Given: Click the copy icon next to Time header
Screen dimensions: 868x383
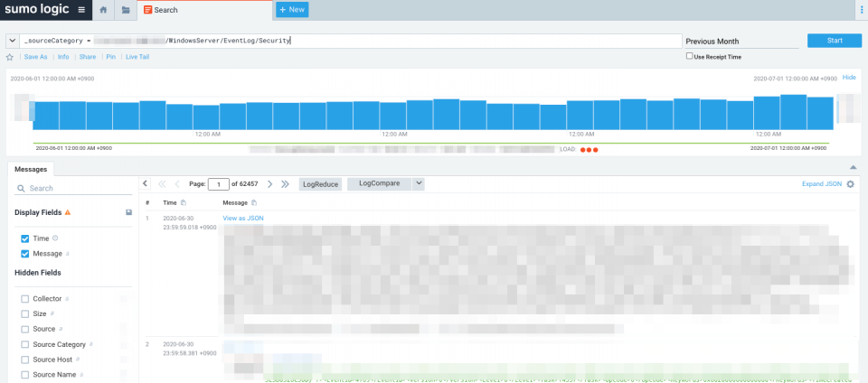Looking at the screenshot, I should (184, 203).
